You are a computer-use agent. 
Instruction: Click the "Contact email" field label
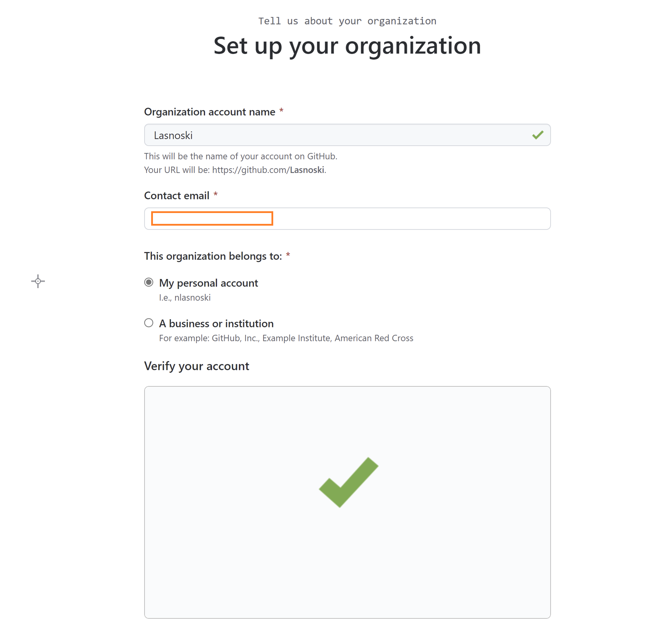click(x=176, y=196)
